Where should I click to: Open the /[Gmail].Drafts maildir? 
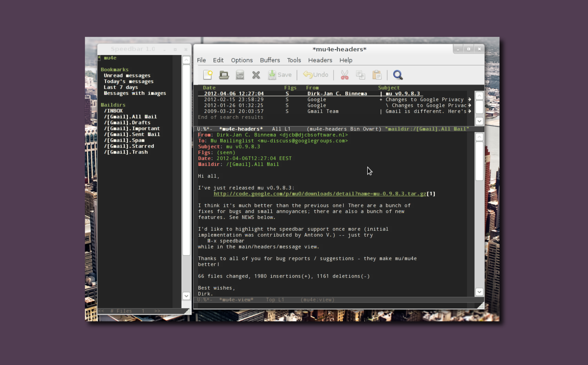(127, 122)
